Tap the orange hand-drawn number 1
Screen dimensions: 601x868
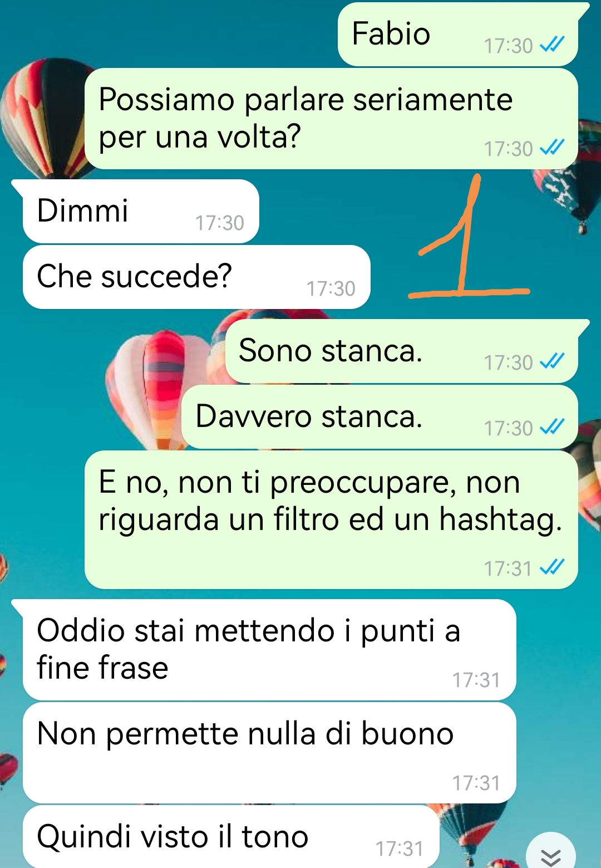pyautogui.click(x=469, y=236)
